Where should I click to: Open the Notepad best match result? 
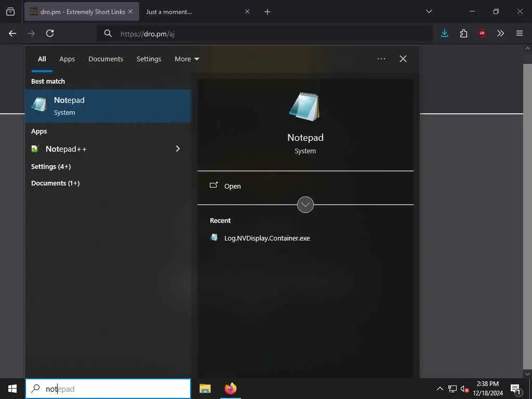(x=108, y=106)
